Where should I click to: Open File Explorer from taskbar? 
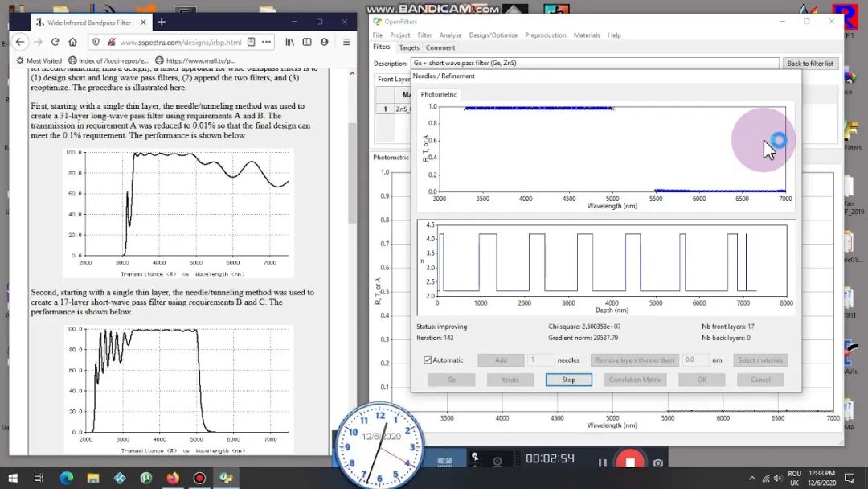coord(93,478)
